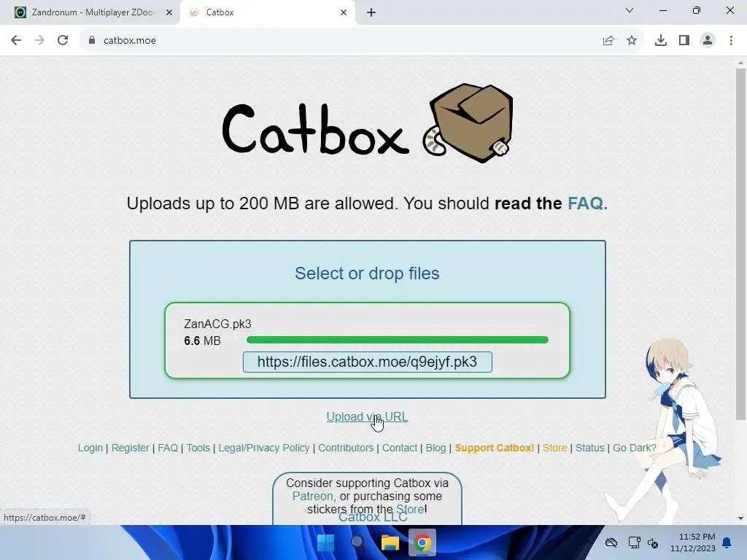Image resolution: width=747 pixels, height=560 pixels.
Task: Bookmark this page with star icon
Action: [x=632, y=41]
